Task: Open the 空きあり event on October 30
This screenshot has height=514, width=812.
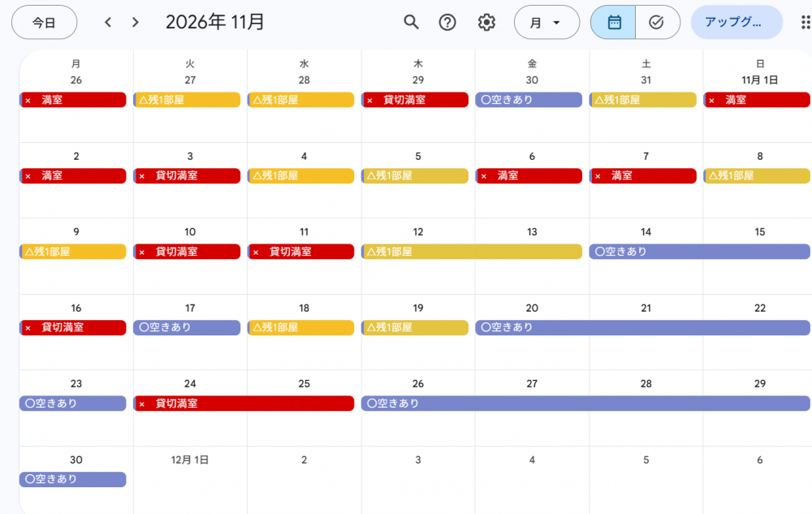Action: tap(529, 100)
